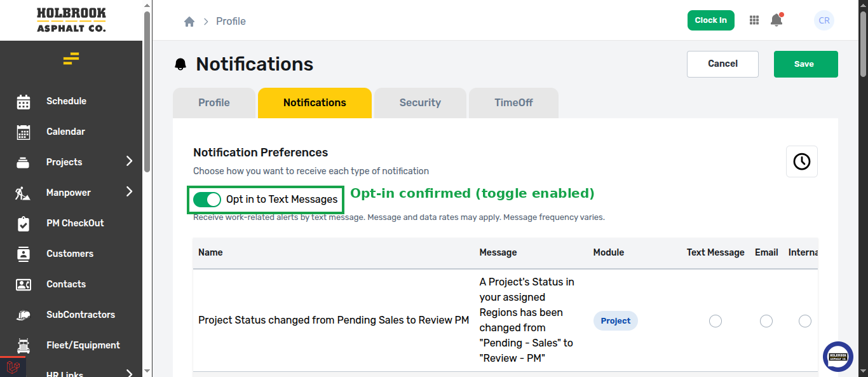The height and width of the screenshot is (377, 868).
Task: Click the Holbrook Asphalt Co. logo
Action: tap(71, 20)
